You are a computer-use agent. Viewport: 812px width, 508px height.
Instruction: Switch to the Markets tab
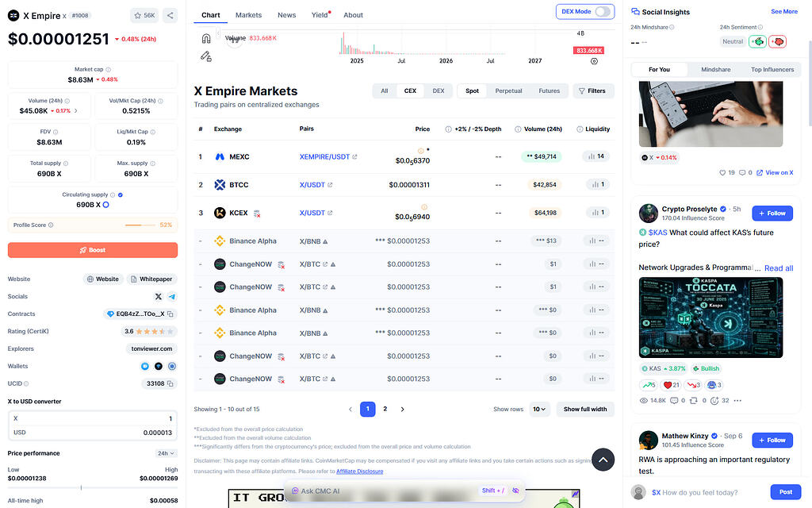(x=248, y=15)
